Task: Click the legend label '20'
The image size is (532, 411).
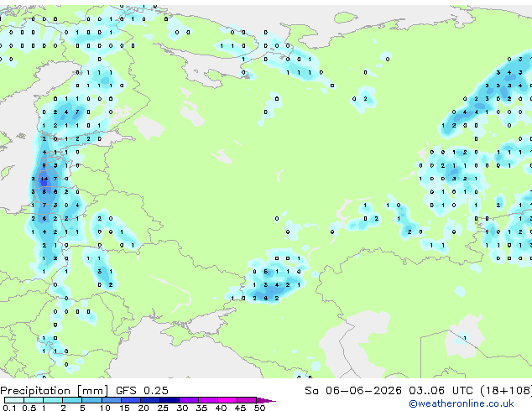Action: pyautogui.click(x=143, y=408)
